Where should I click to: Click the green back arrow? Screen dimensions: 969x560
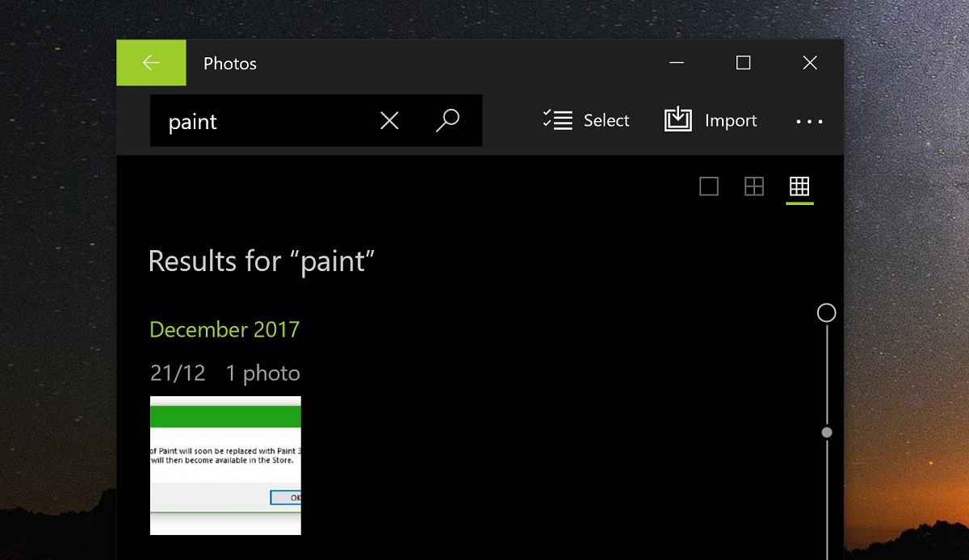(x=151, y=62)
